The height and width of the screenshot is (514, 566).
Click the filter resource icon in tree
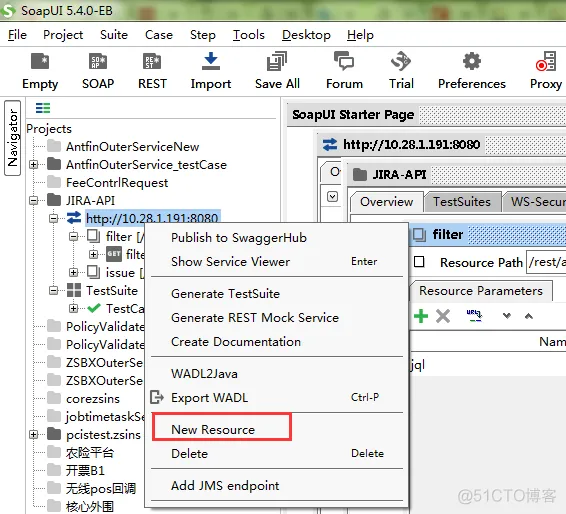[93, 236]
